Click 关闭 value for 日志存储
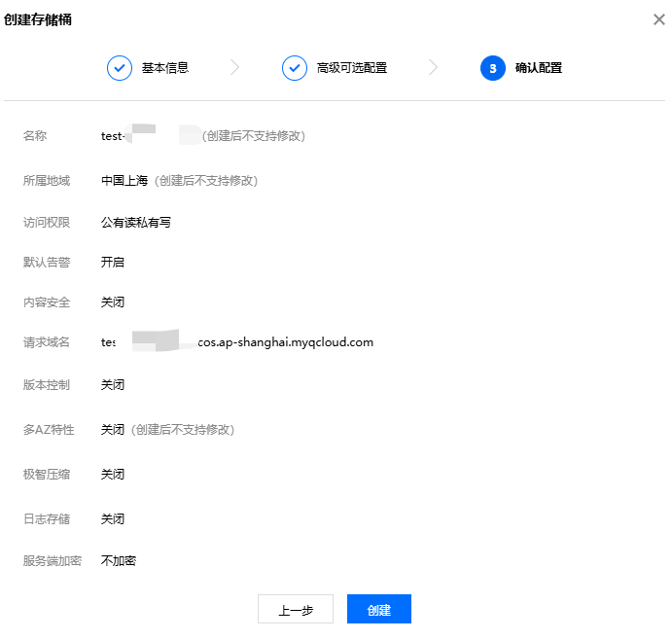672x640 pixels. pyautogui.click(x=112, y=518)
